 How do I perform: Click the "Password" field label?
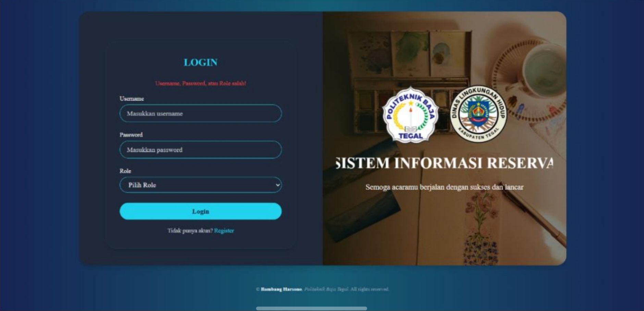coord(131,135)
